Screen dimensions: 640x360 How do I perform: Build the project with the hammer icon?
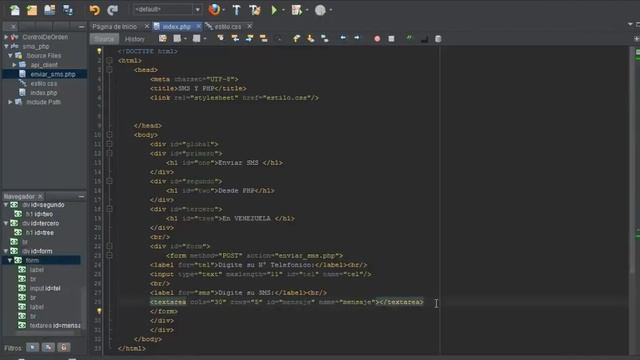coord(236,10)
